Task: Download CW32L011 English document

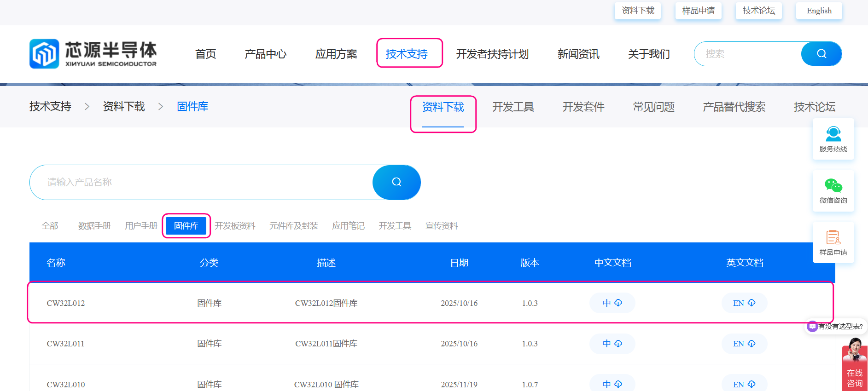Action: pos(744,344)
